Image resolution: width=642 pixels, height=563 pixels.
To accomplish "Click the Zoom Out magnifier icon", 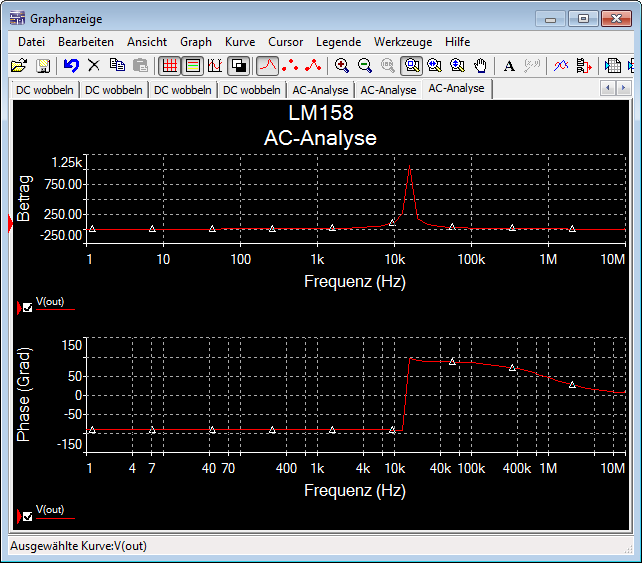I will 364,66.
